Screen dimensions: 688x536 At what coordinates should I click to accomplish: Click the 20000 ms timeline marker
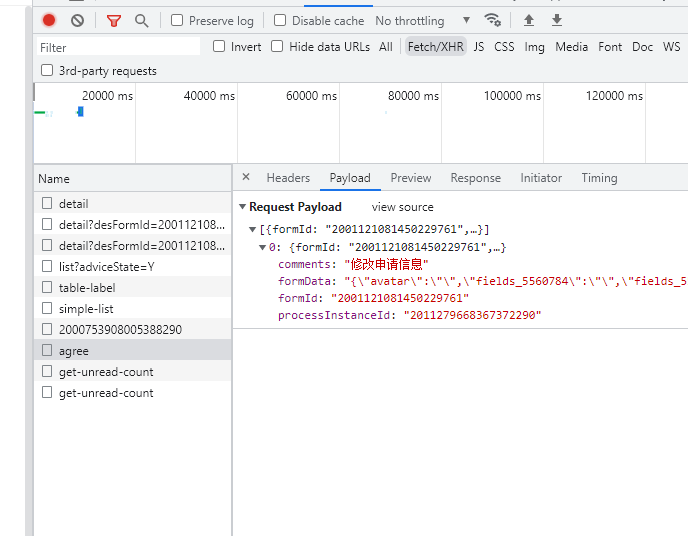click(107, 96)
